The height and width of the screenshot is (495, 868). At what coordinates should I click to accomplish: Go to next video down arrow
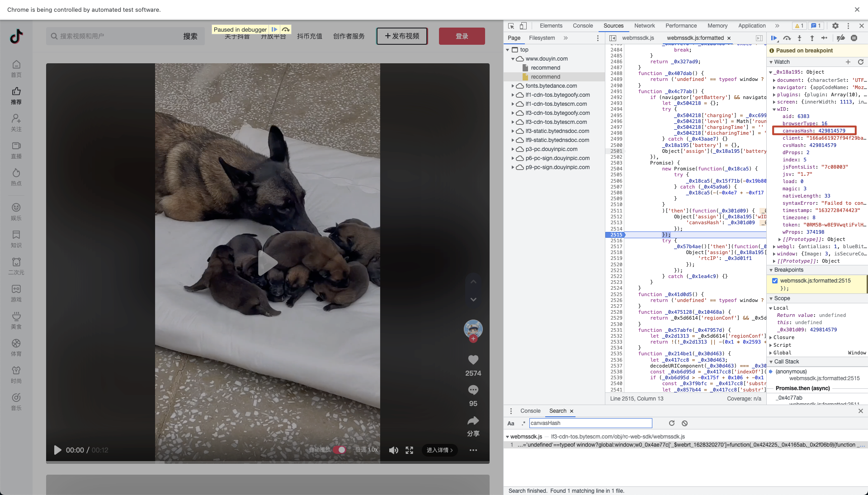473,300
